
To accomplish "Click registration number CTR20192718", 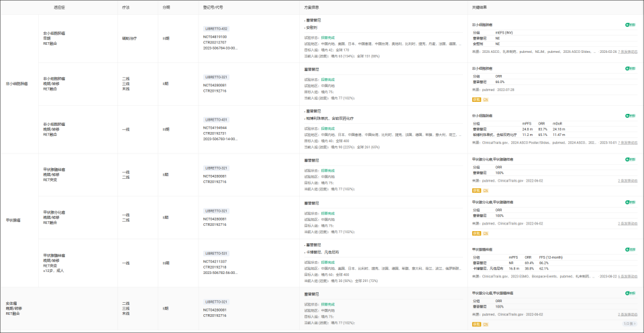I will tap(215, 267).
